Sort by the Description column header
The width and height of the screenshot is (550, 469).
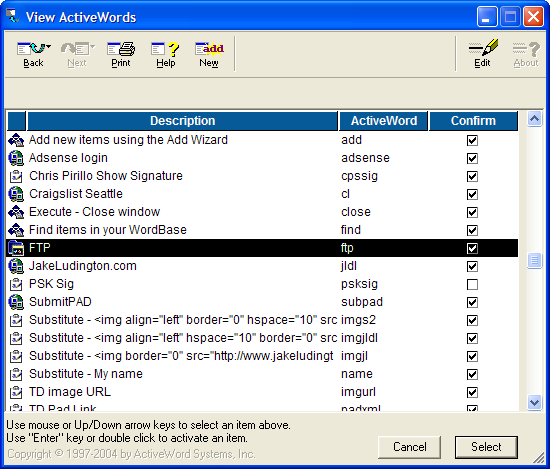pos(182,121)
